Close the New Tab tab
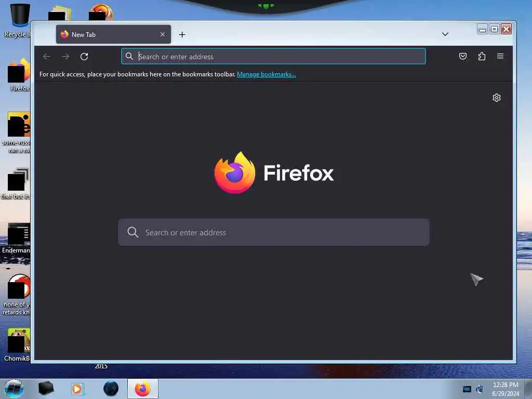532x399 pixels. coord(163,34)
